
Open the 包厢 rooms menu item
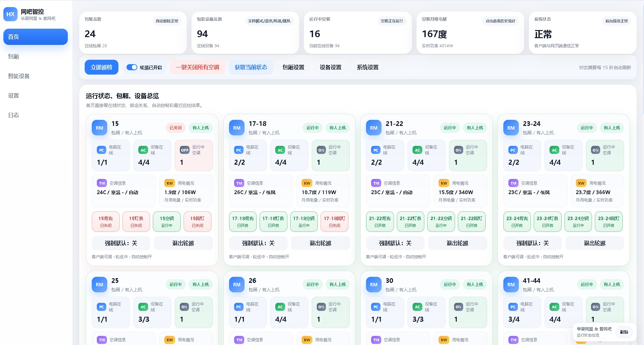click(x=35, y=56)
